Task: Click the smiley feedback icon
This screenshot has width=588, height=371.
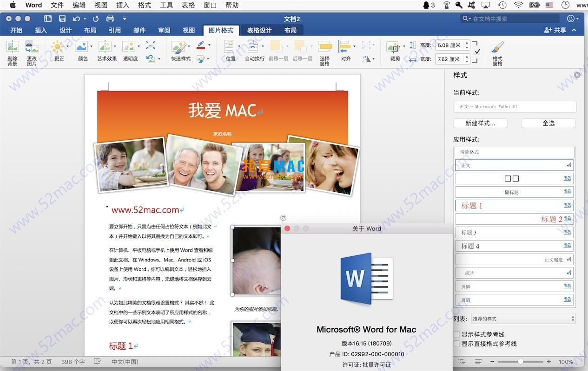Action: click(x=571, y=19)
